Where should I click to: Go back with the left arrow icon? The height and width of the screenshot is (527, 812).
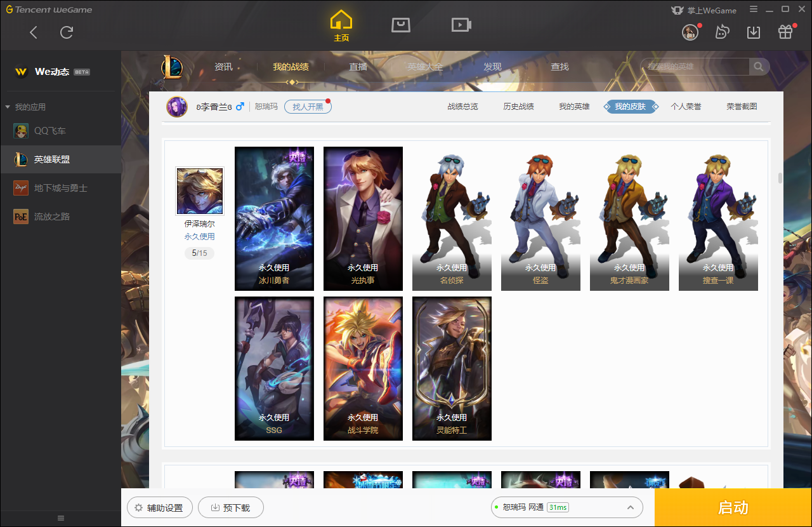(x=34, y=32)
